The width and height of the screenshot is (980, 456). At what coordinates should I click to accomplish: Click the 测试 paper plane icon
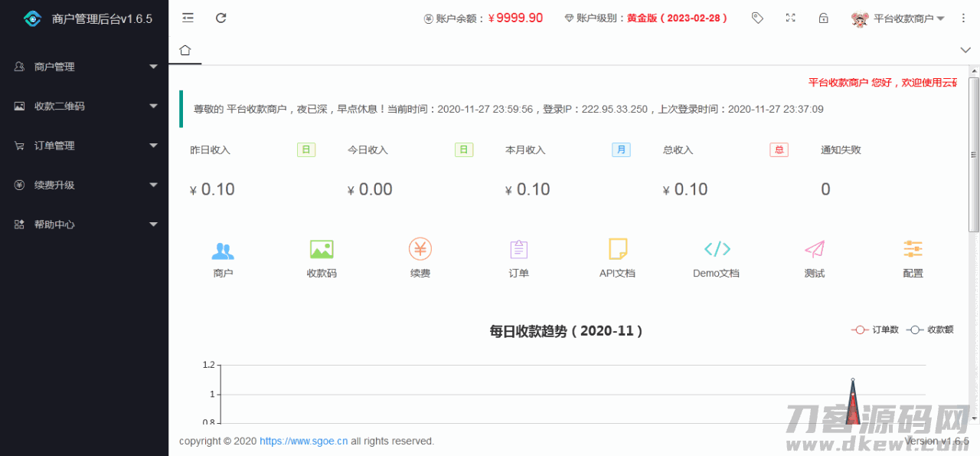pos(815,250)
